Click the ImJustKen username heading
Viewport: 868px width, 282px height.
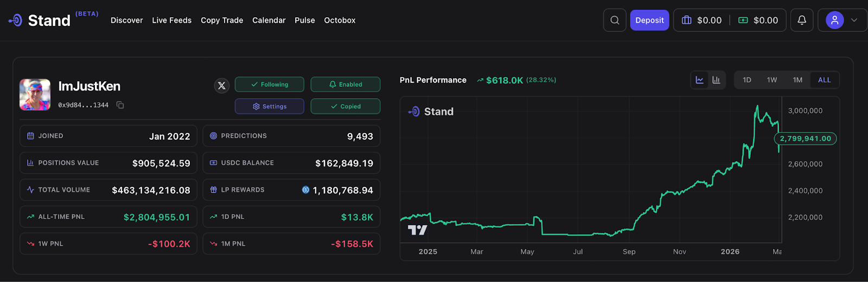coord(90,86)
